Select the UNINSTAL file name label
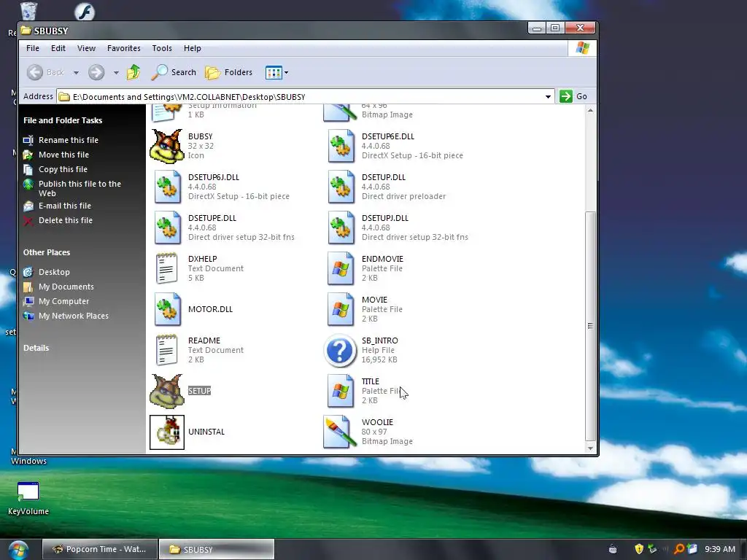Viewport: 747px width, 560px height. coord(206,432)
